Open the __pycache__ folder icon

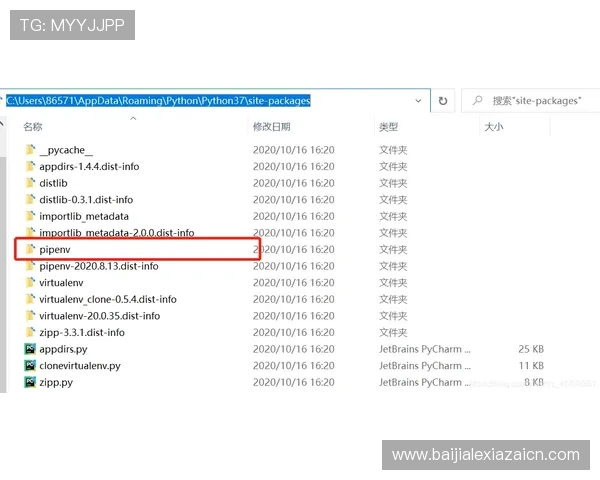[30, 150]
